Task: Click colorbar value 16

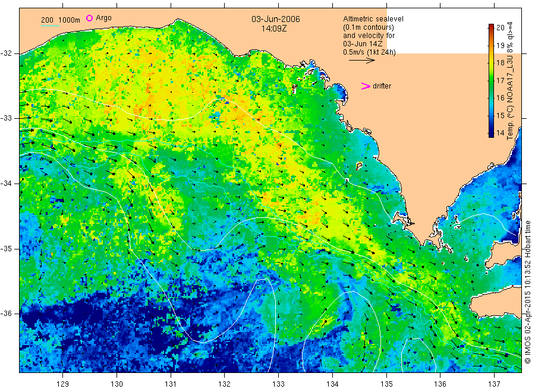Action: coord(500,98)
